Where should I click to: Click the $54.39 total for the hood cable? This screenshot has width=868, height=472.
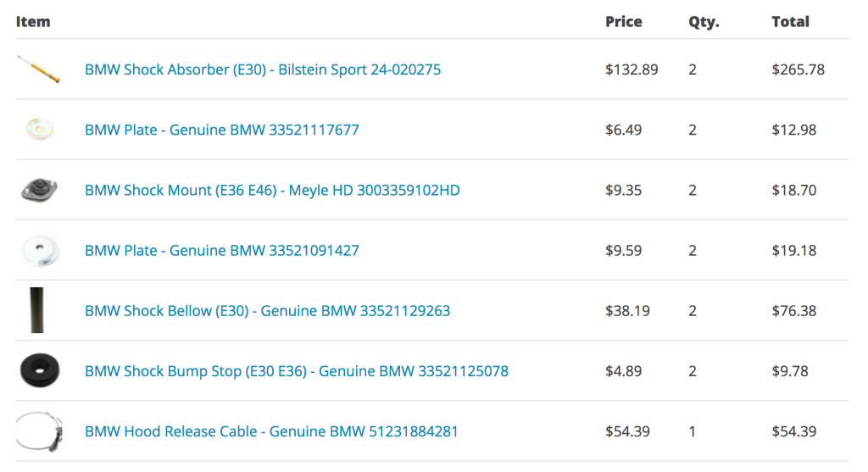point(793,431)
